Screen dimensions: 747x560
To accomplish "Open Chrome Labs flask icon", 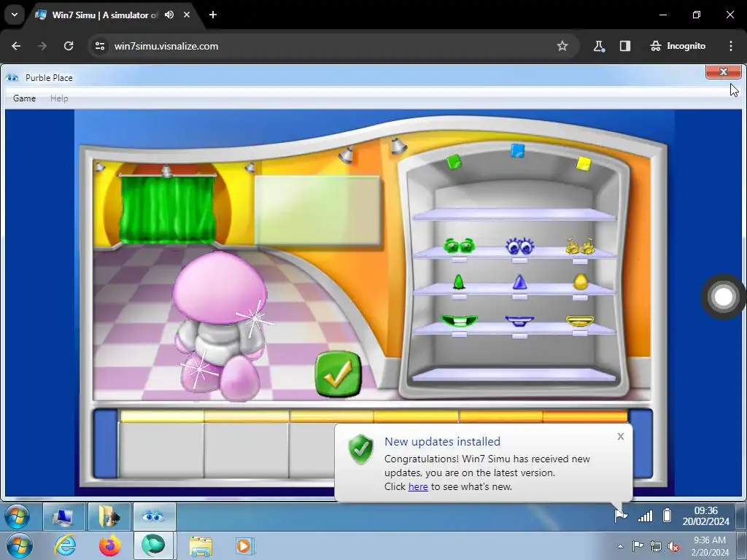I will tap(598, 46).
